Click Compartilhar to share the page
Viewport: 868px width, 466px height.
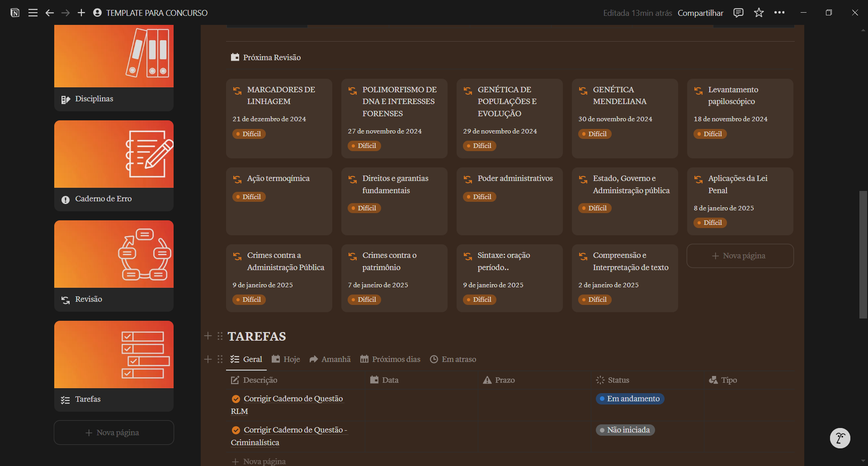click(700, 13)
